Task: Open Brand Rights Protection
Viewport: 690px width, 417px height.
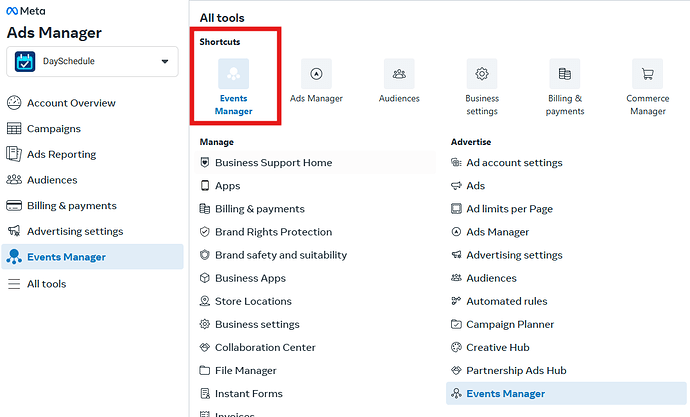Action: pos(273,232)
